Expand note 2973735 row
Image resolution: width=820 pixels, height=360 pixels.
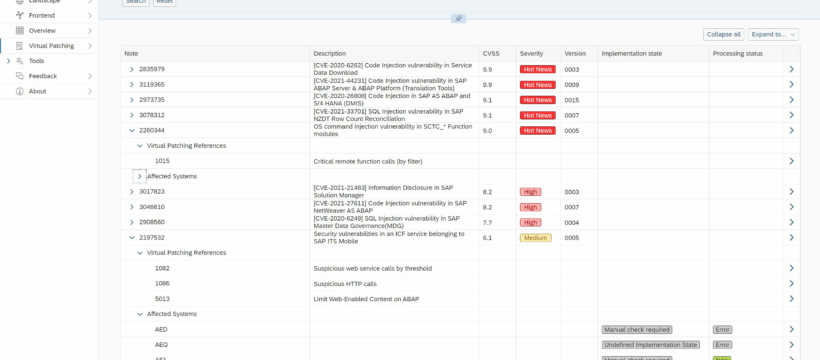pos(132,100)
